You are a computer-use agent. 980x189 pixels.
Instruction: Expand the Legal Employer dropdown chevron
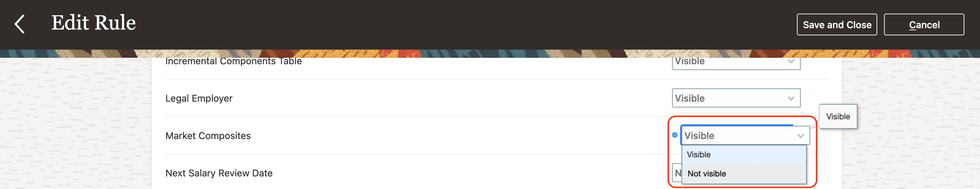791,99
